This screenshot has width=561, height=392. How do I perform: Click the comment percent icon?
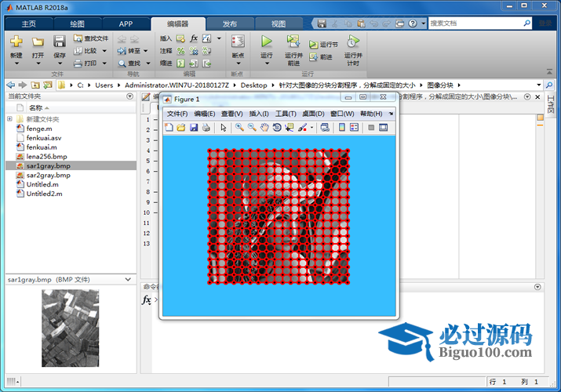(180, 51)
